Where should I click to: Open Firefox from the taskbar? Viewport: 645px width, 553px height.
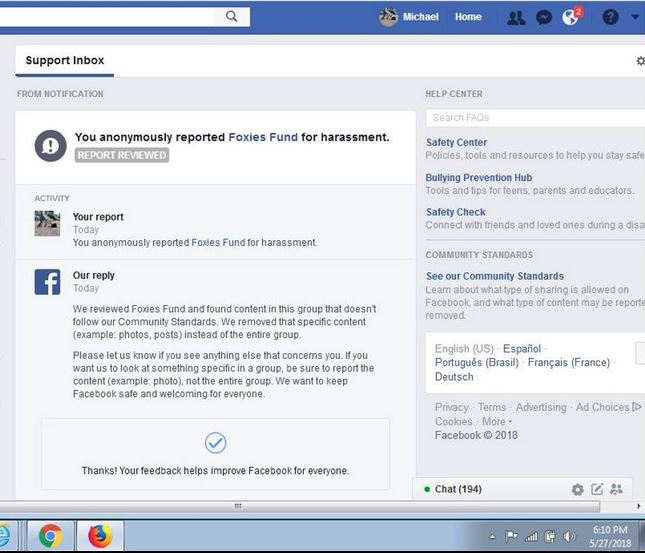click(100, 535)
